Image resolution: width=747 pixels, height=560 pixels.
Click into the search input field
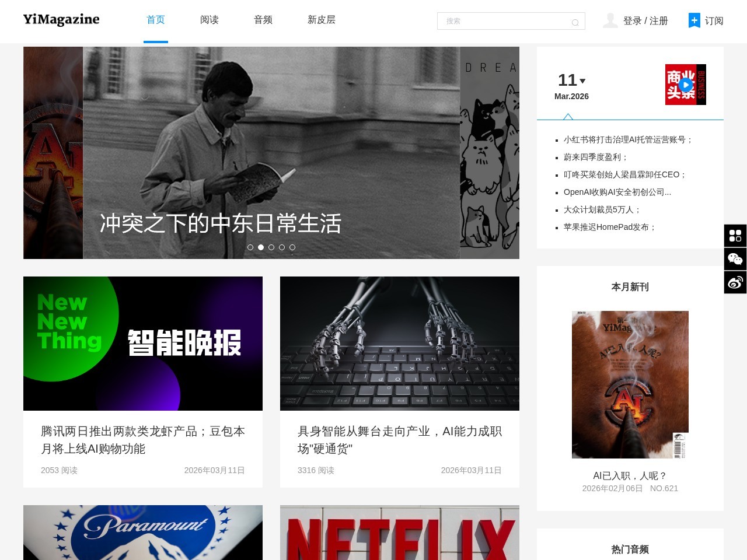pos(502,21)
